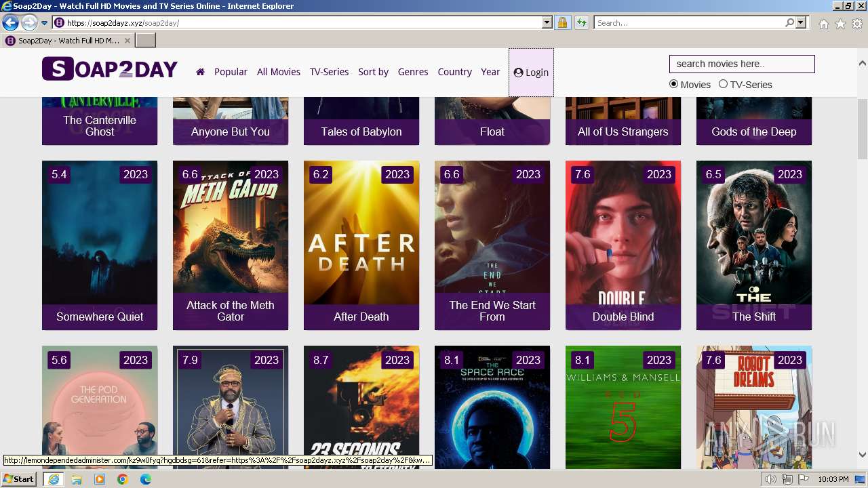This screenshot has height=488, width=868.
Task: Click the magnifier icon in the browser search box
Action: click(x=789, y=23)
